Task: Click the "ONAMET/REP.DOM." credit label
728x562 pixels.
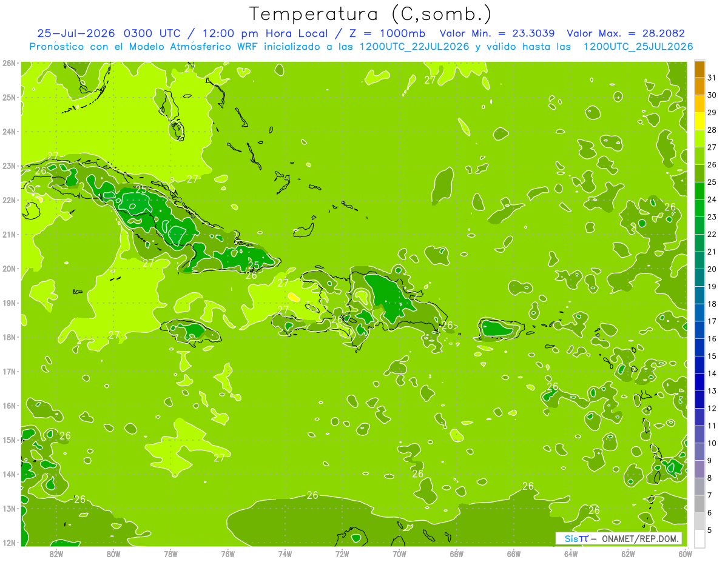Action: [x=640, y=538]
